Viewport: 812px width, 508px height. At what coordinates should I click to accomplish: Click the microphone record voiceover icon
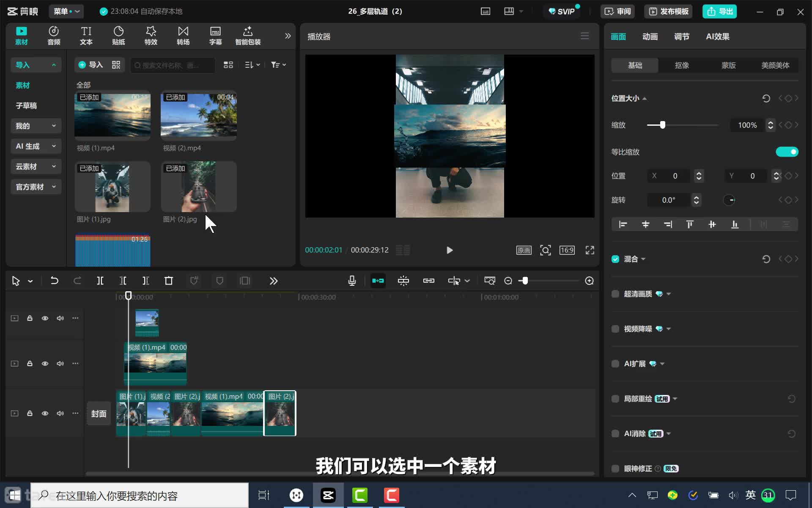[x=352, y=281]
